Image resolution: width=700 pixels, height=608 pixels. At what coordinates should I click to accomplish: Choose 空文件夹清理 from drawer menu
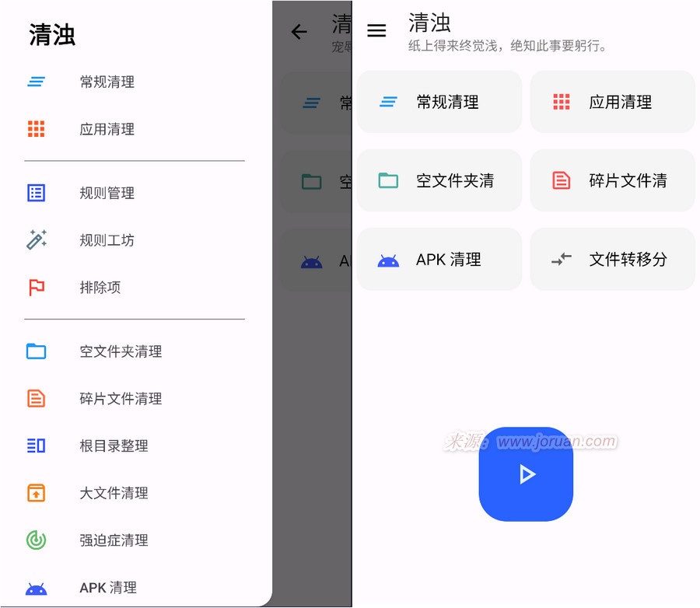coord(121,351)
